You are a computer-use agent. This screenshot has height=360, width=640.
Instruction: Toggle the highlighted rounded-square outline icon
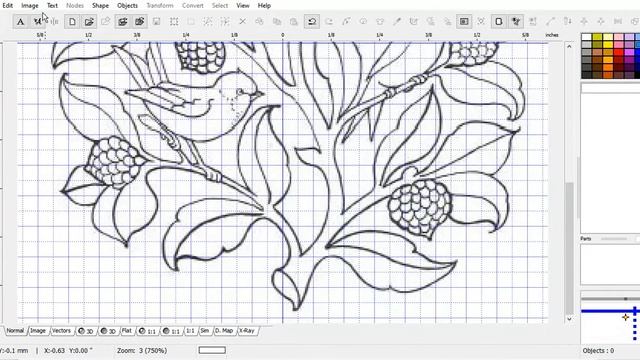point(499,22)
